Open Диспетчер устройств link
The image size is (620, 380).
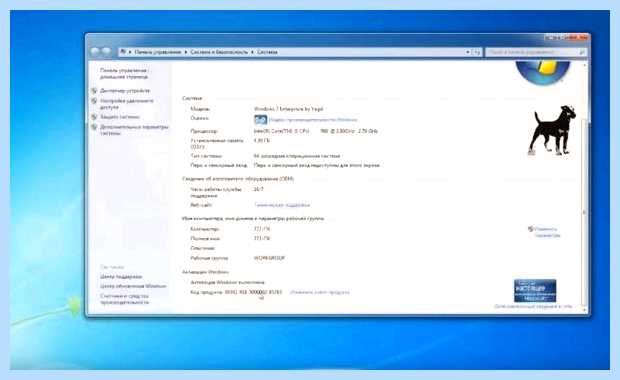coord(125,91)
